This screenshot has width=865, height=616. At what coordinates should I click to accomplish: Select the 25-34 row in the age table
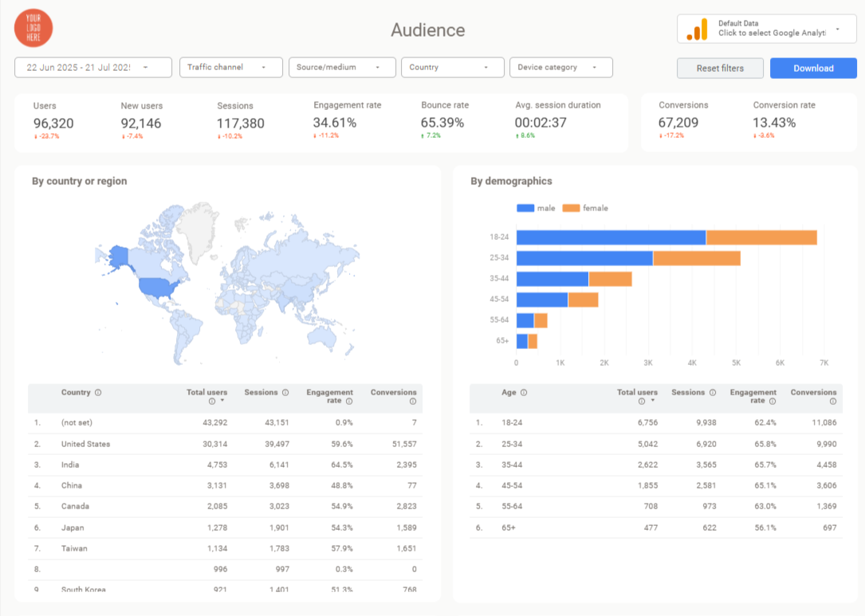tap(656, 444)
